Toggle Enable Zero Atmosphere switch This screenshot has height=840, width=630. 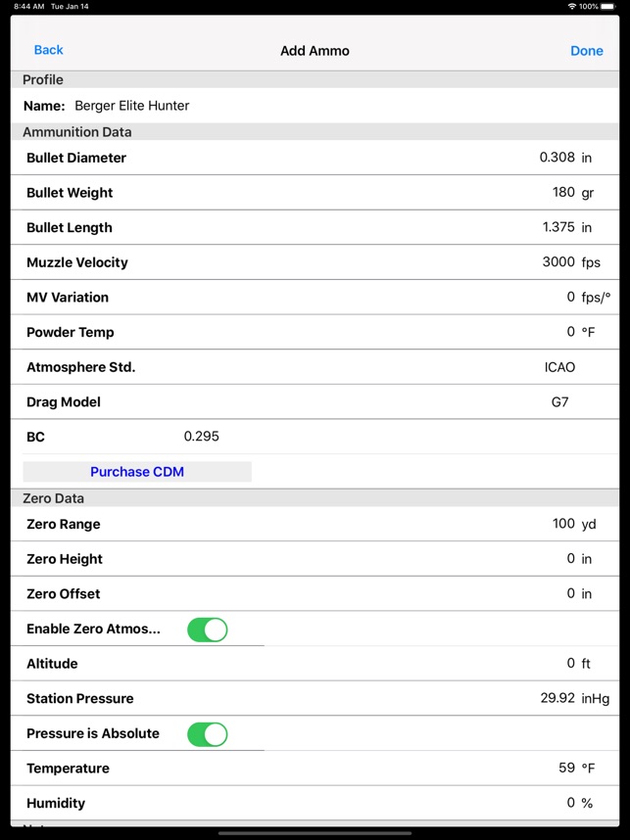click(x=207, y=630)
